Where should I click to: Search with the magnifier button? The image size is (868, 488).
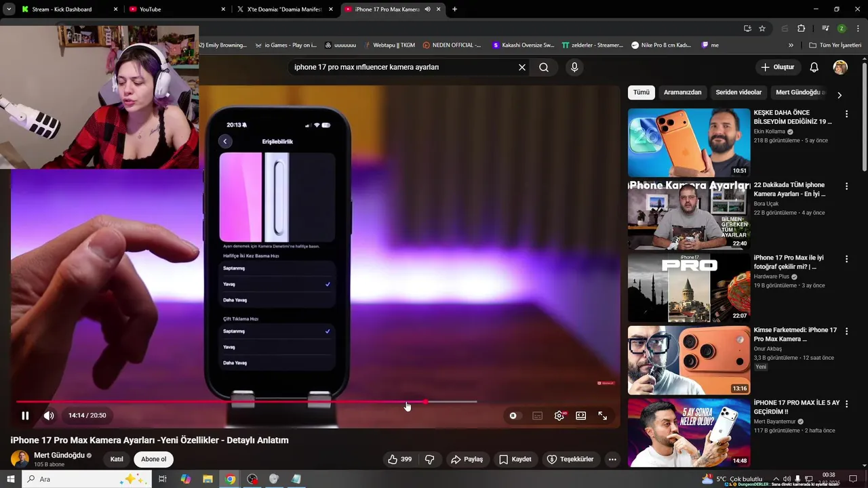pyautogui.click(x=544, y=67)
